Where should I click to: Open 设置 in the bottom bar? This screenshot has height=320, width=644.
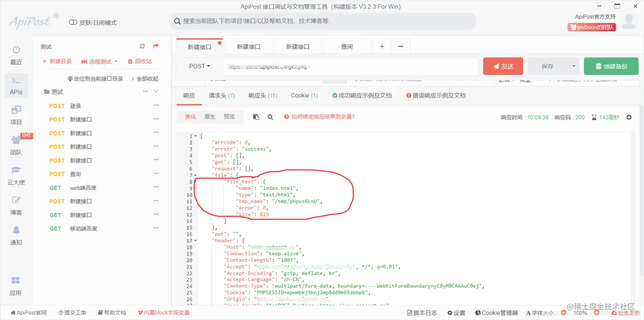click(x=456, y=313)
